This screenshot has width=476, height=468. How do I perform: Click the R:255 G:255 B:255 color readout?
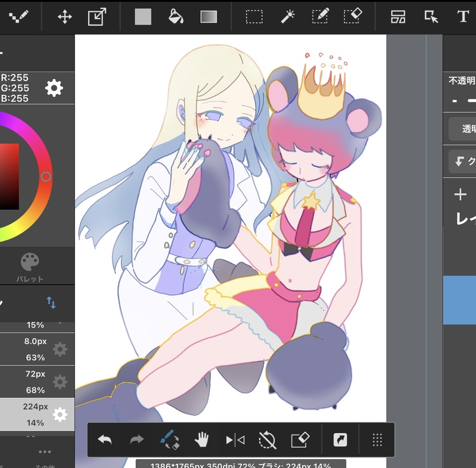point(14,88)
